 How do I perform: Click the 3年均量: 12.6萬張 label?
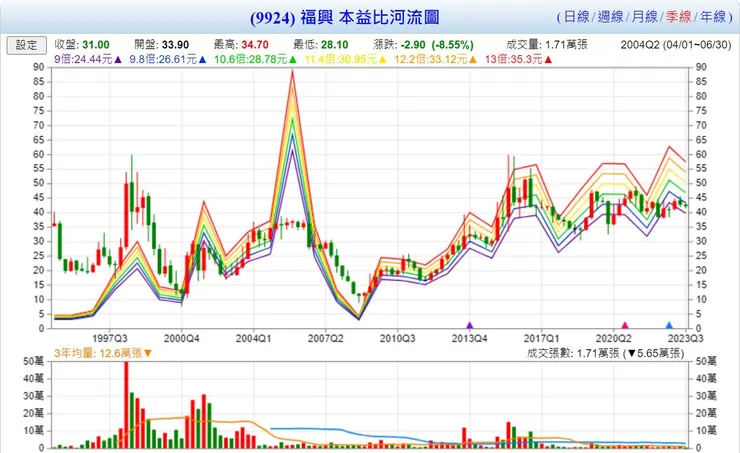pyautogui.click(x=98, y=353)
